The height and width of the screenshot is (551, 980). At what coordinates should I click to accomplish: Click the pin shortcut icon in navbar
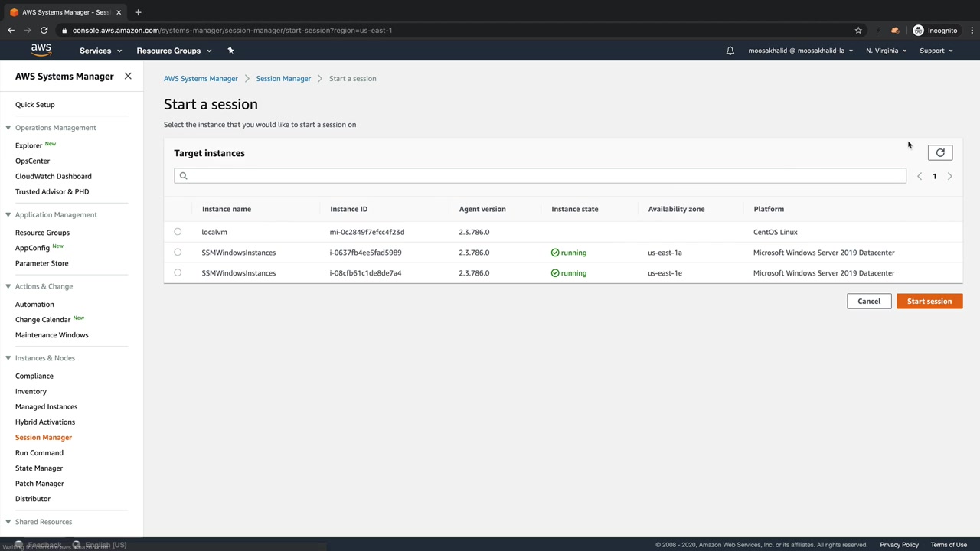click(x=230, y=51)
